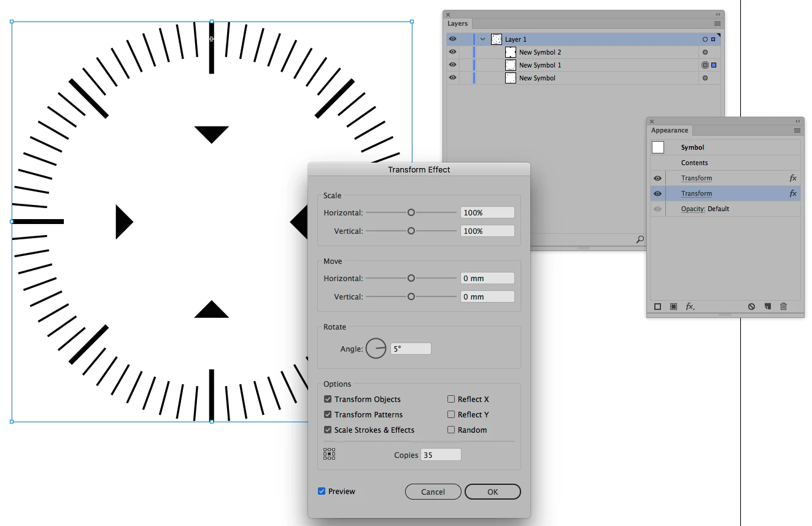Uncheck Scale Strokes & Effects
The image size is (812, 526).
pos(328,430)
